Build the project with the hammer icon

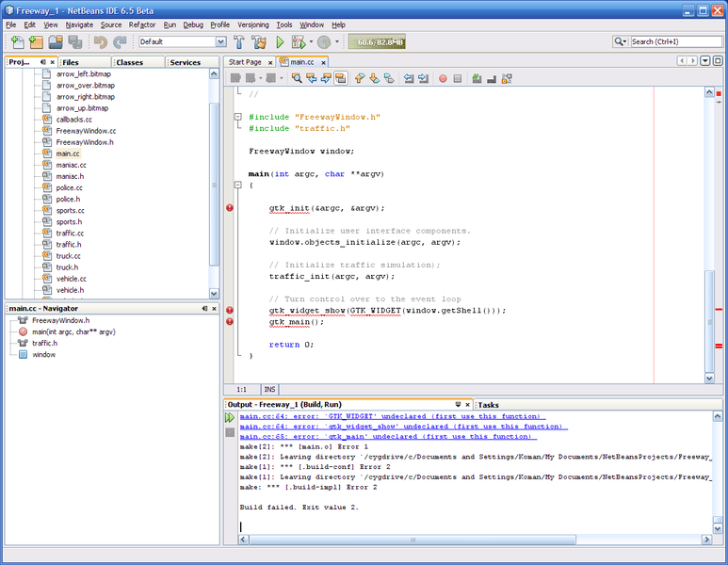[x=238, y=42]
